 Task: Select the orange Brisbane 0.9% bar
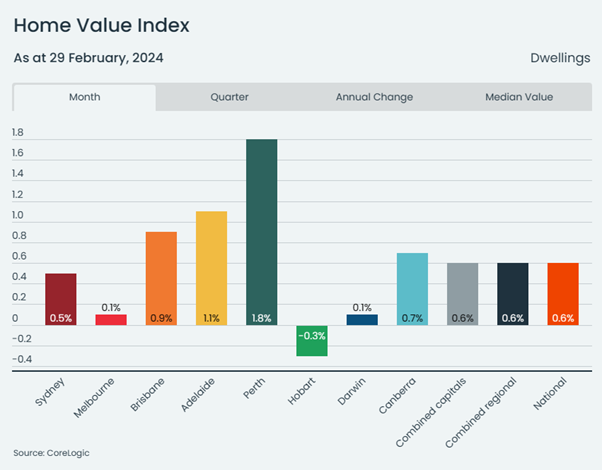pyautogui.click(x=161, y=278)
